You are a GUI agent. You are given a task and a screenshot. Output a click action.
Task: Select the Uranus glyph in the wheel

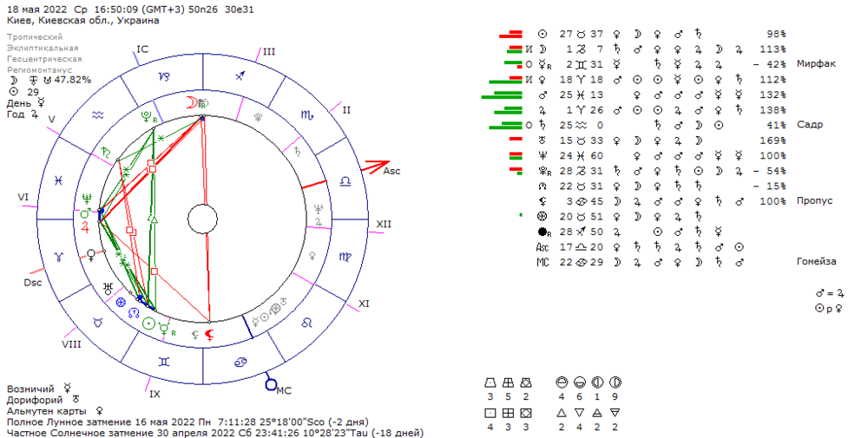click(x=108, y=288)
